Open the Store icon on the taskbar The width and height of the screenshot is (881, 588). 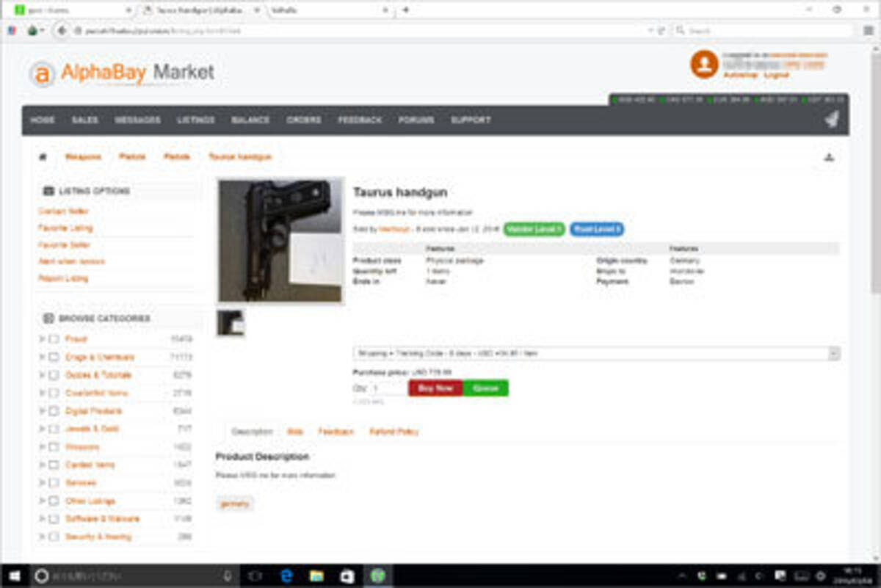347,576
